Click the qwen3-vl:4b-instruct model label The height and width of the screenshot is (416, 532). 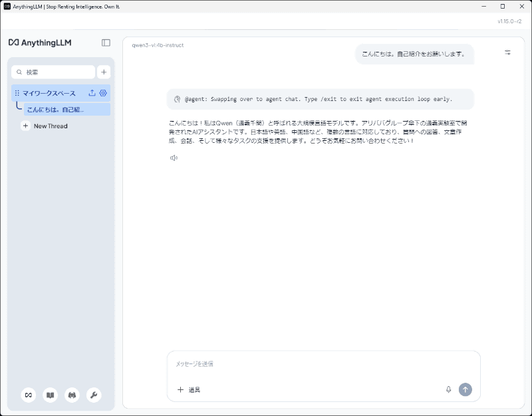[x=158, y=45]
